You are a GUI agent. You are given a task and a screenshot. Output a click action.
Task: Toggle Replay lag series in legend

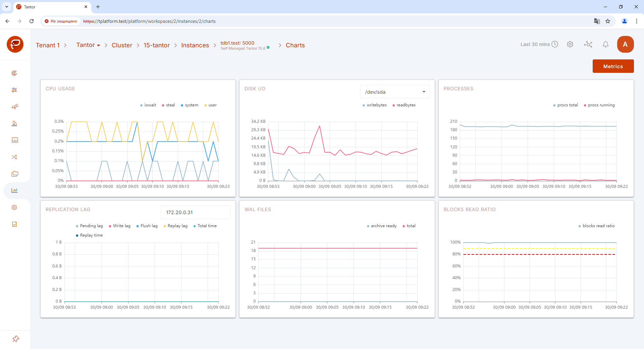tap(175, 226)
